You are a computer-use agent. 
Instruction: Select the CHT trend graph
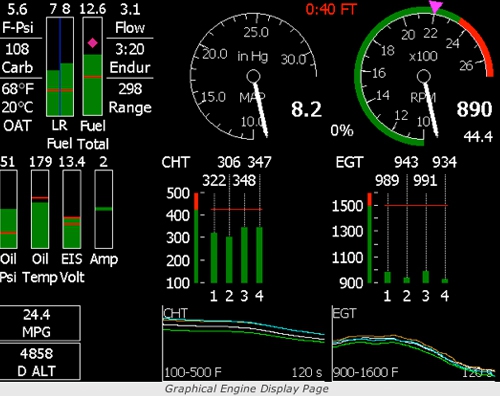click(243, 343)
